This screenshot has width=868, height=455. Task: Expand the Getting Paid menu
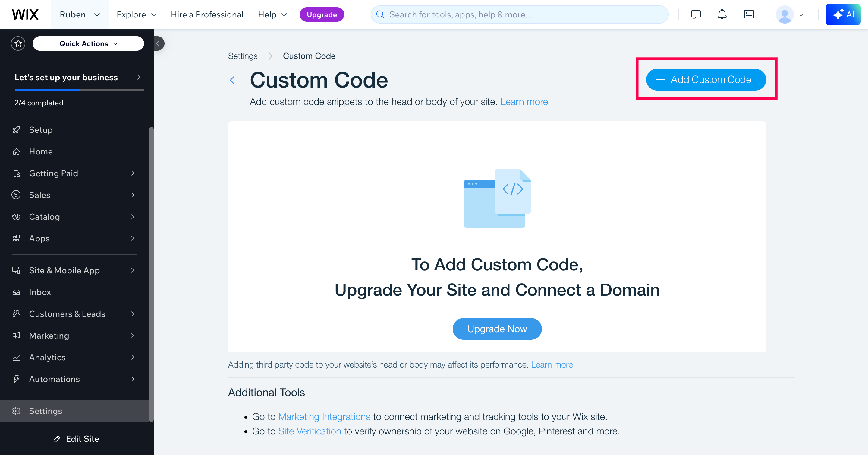tap(74, 173)
